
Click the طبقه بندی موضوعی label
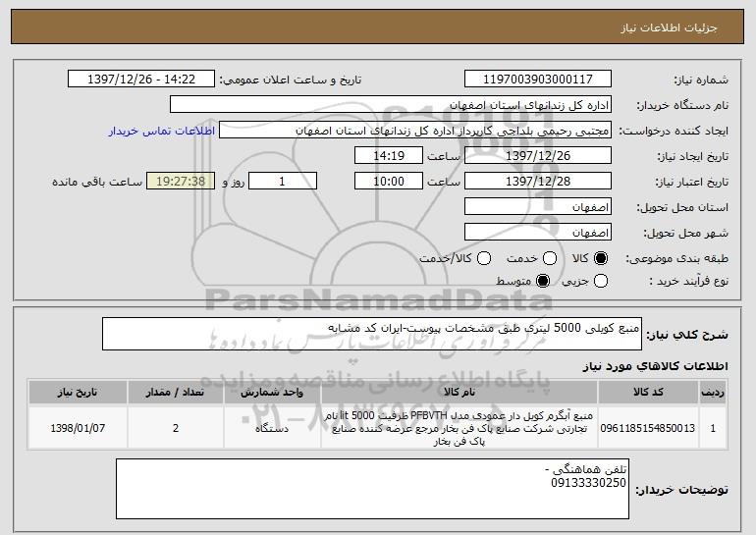[x=676, y=259]
